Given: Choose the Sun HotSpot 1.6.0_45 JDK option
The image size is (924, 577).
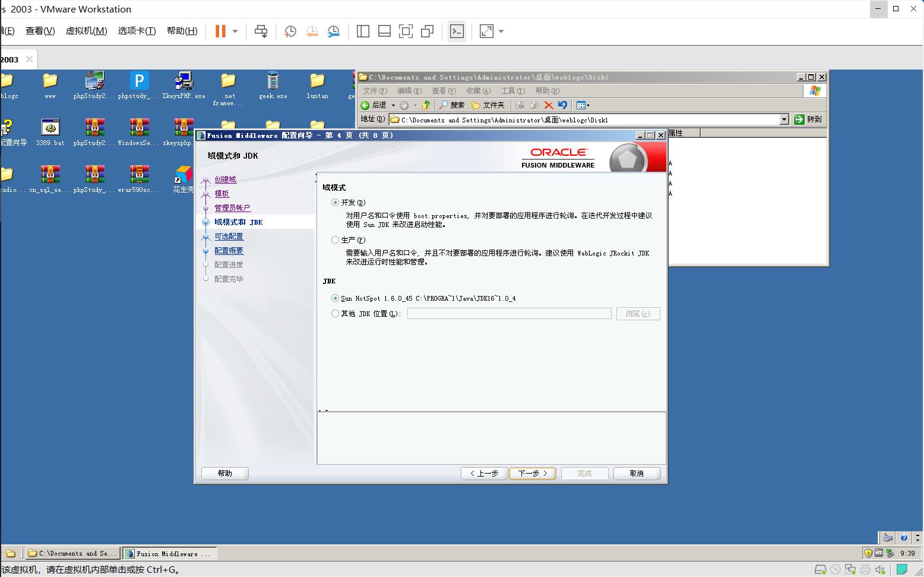Looking at the screenshot, I should [335, 298].
